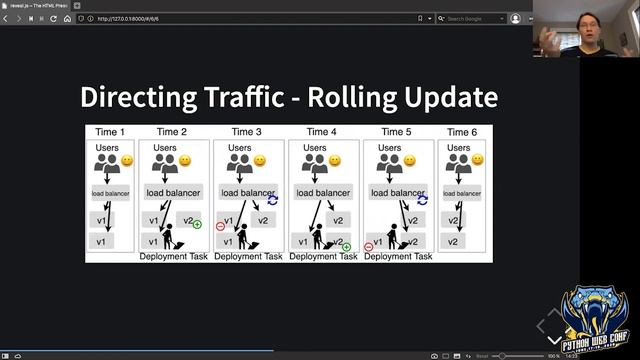Click the rewind history button
This screenshot has width=640, height=360.
tap(31, 19)
